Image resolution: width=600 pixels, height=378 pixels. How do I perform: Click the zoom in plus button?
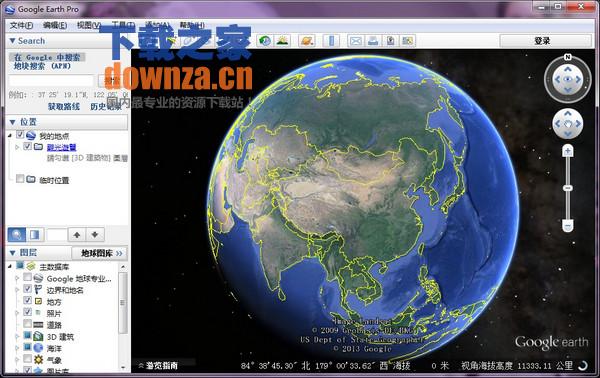click(x=568, y=151)
